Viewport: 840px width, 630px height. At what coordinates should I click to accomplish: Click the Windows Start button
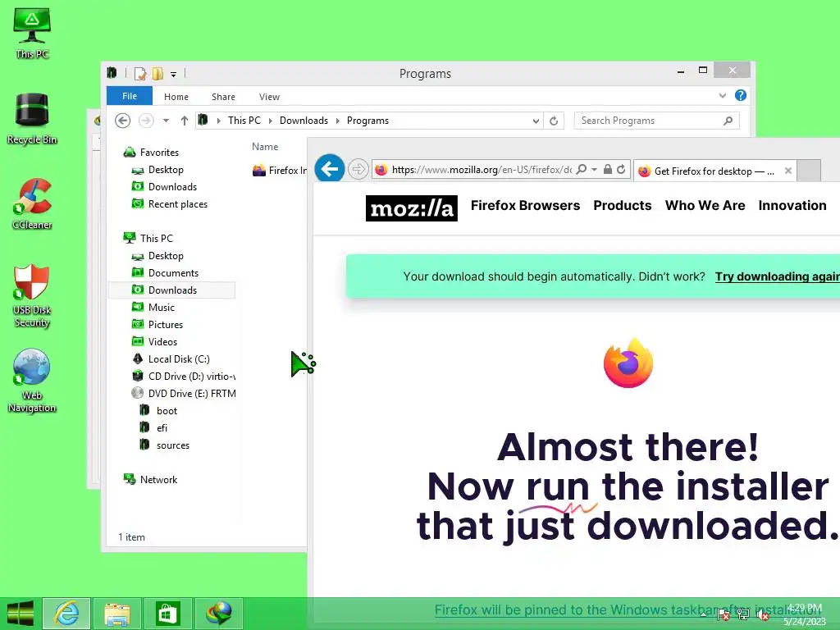point(20,614)
